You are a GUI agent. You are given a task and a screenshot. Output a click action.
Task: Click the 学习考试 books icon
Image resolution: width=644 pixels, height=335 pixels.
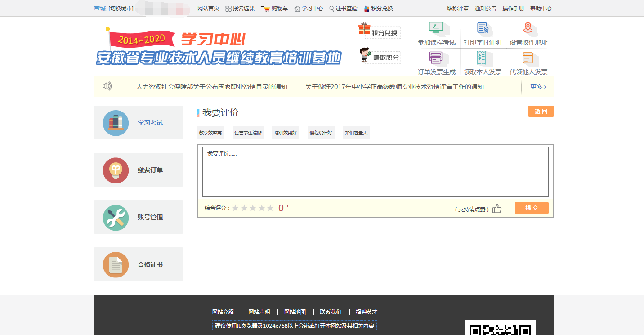[x=116, y=123]
